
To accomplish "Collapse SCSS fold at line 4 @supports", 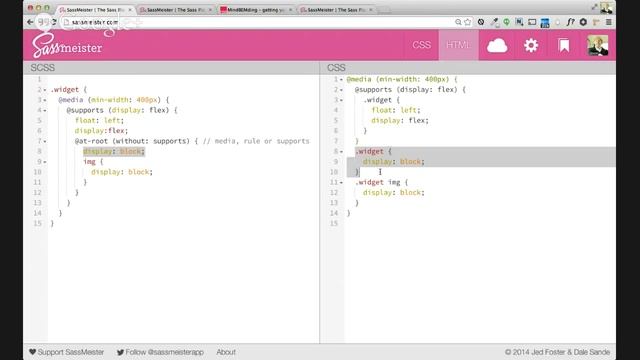I will point(45,110).
